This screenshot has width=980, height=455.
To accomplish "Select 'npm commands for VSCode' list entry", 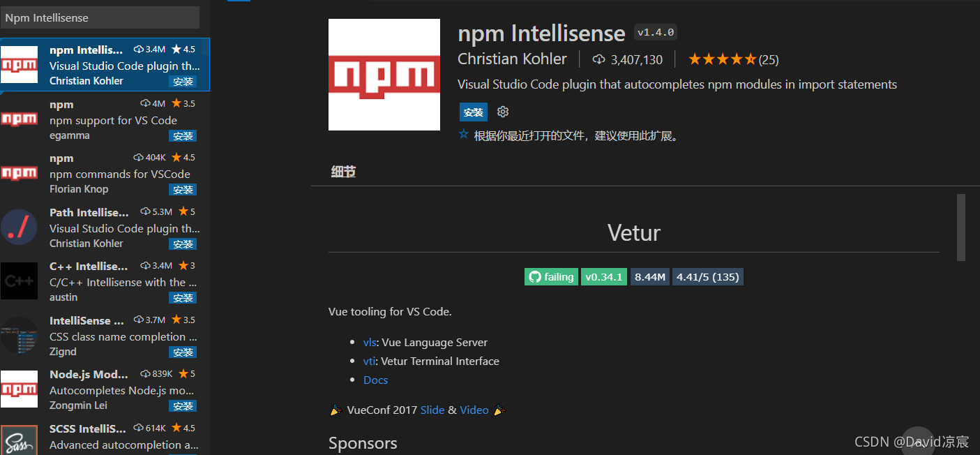I will pos(119,174).
